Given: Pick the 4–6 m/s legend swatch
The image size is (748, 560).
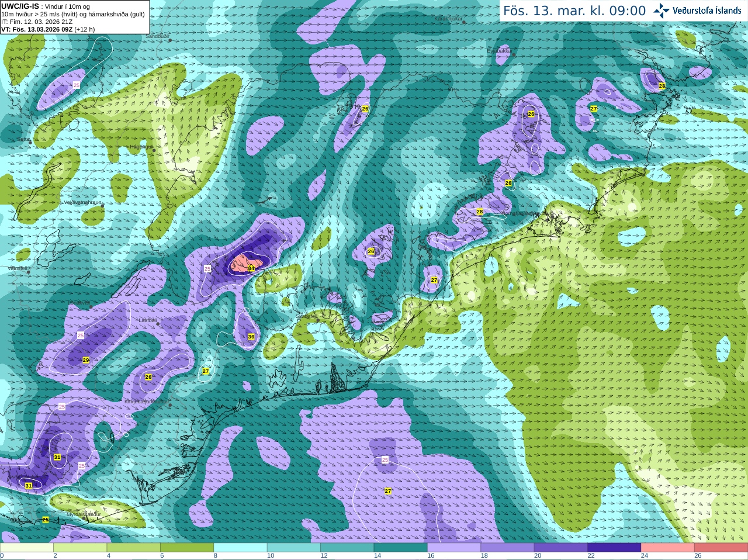Looking at the screenshot, I should (134, 548).
